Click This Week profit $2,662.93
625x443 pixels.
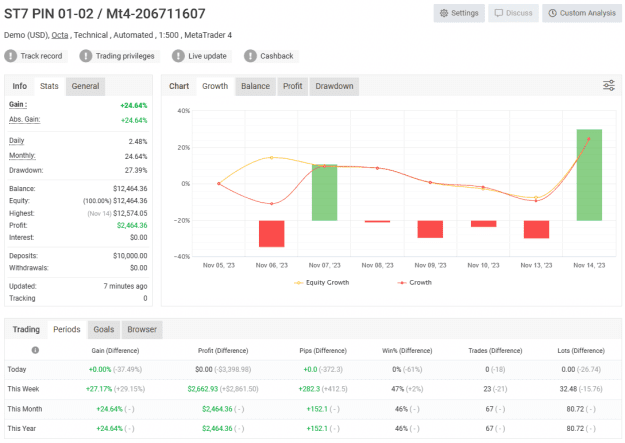pyautogui.click(x=202, y=389)
